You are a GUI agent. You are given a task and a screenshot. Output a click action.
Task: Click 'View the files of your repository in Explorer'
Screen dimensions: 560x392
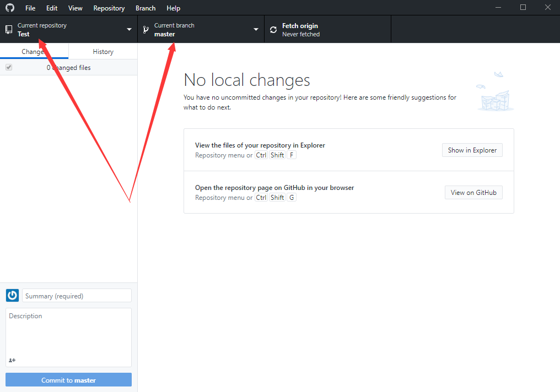pyautogui.click(x=260, y=145)
